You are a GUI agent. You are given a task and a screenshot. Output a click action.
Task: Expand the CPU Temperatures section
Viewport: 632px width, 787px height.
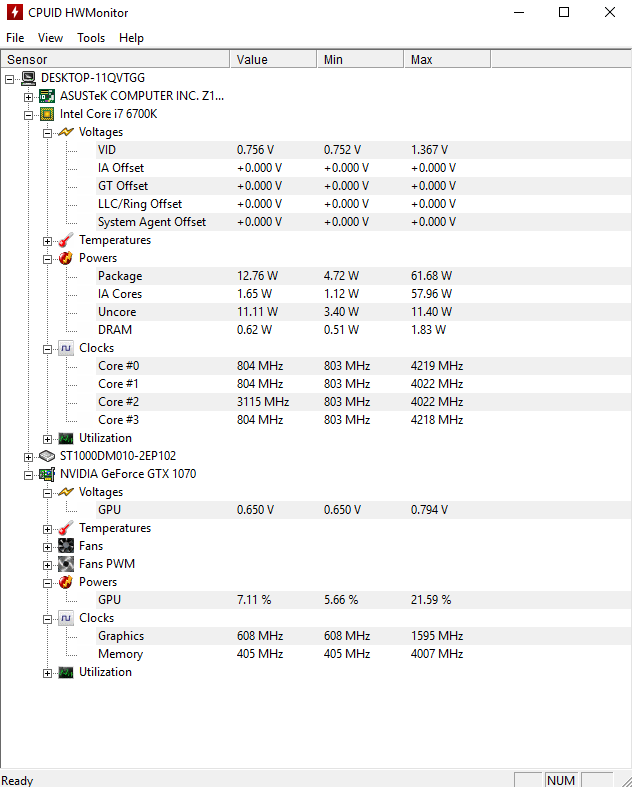(x=47, y=241)
